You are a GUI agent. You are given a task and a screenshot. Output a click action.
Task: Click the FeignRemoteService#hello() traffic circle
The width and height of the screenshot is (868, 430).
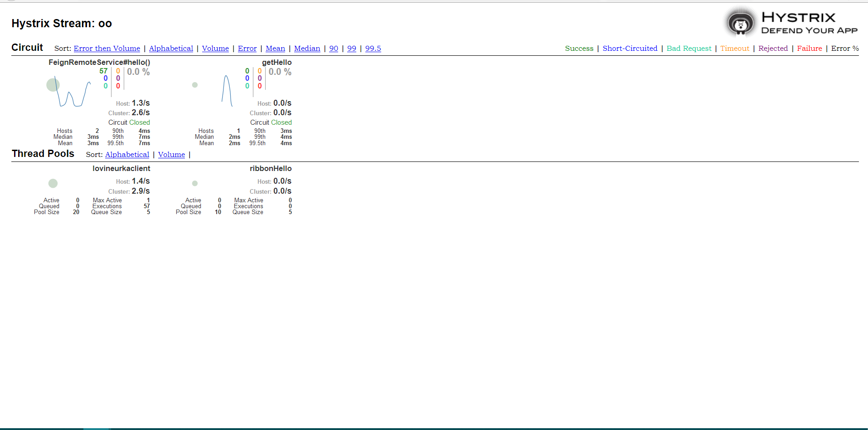tap(53, 85)
